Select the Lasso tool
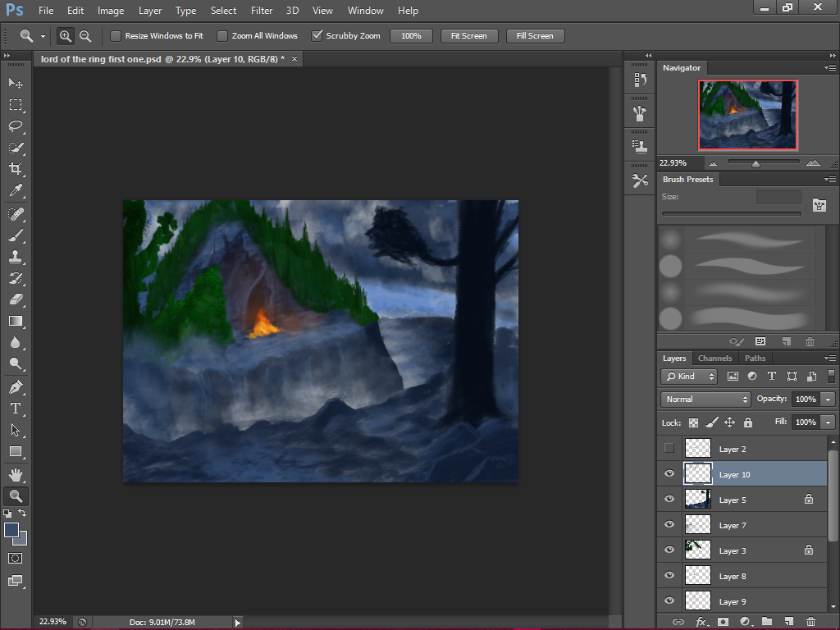This screenshot has height=630, width=840. pos(16,126)
